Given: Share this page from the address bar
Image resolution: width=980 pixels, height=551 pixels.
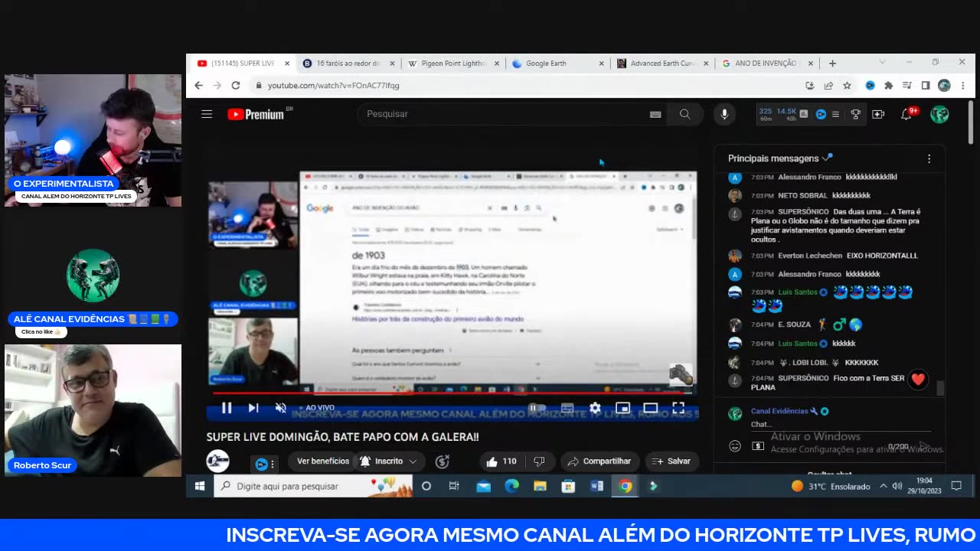Looking at the screenshot, I should pos(828,86).
